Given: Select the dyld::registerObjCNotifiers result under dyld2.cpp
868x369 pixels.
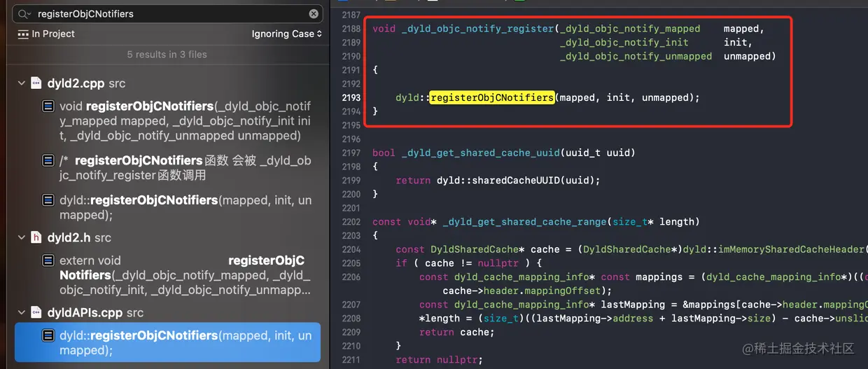Looking at the screenshot, I should point(167,207).
